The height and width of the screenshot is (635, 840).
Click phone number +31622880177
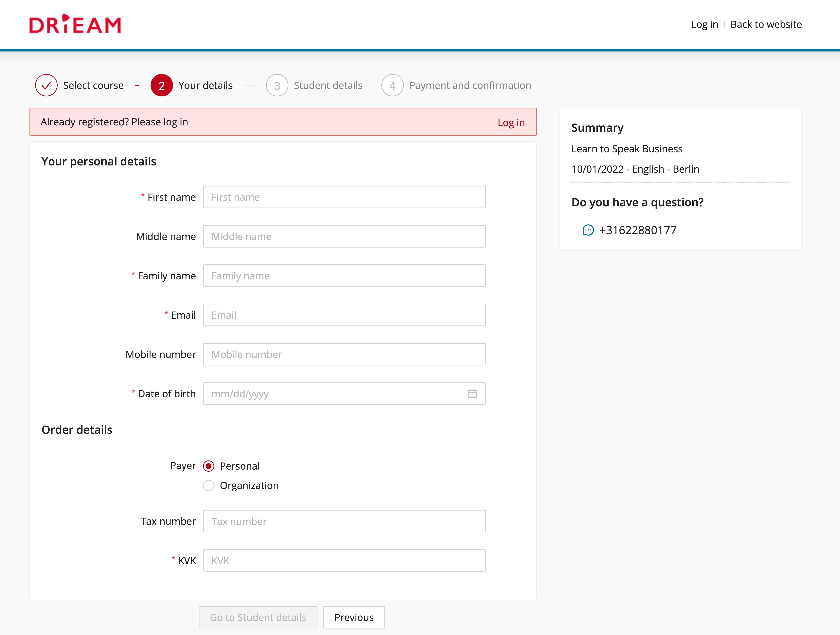click(x=637, y=230)
